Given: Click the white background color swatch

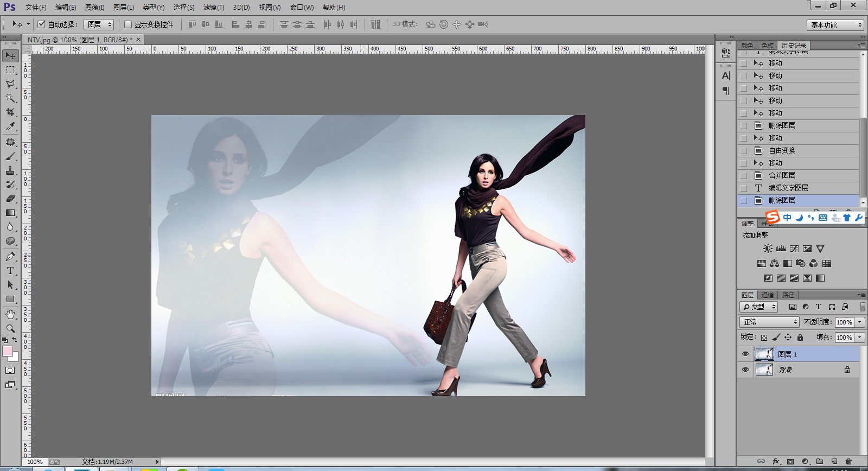Looking at the screenshot, I should (15, 358).
